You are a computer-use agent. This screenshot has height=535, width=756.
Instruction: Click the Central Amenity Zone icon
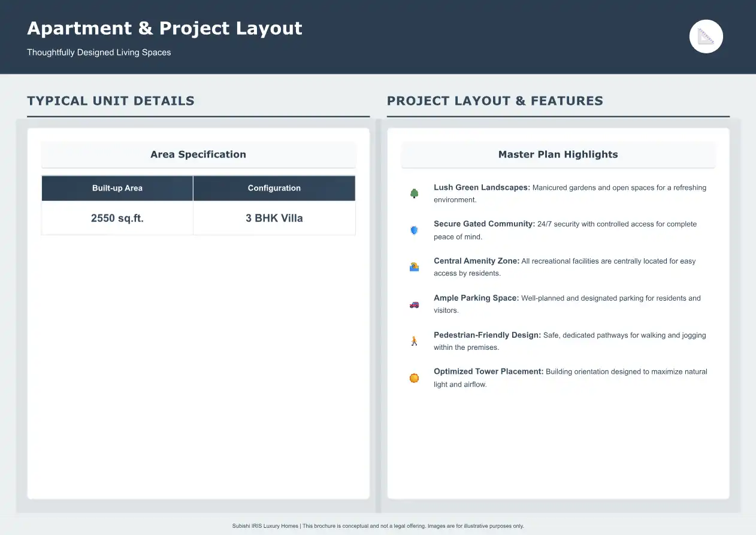tap(414, 267)
